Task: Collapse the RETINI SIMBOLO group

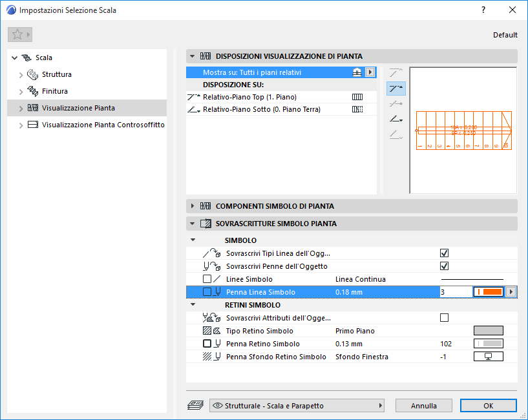Action: pos(193,304)
